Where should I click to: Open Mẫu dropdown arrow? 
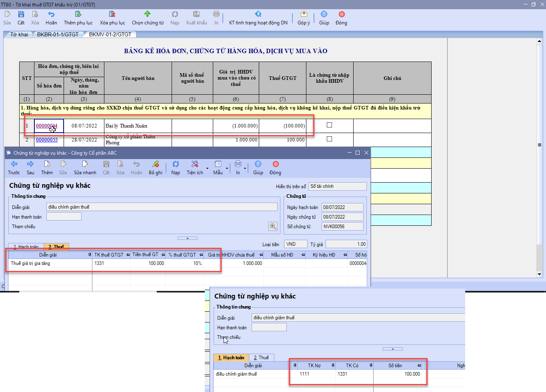coord(227,168)
